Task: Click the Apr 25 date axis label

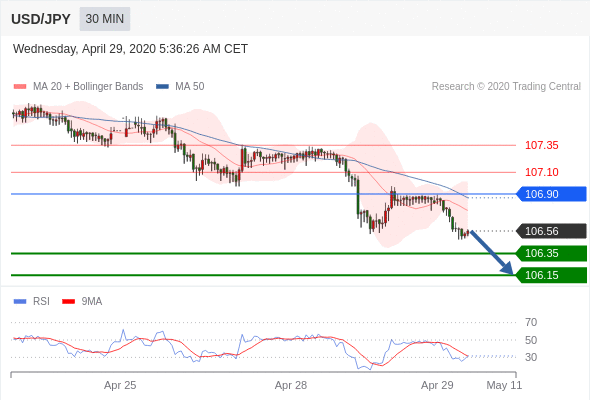Action: [x=120, y=385]
